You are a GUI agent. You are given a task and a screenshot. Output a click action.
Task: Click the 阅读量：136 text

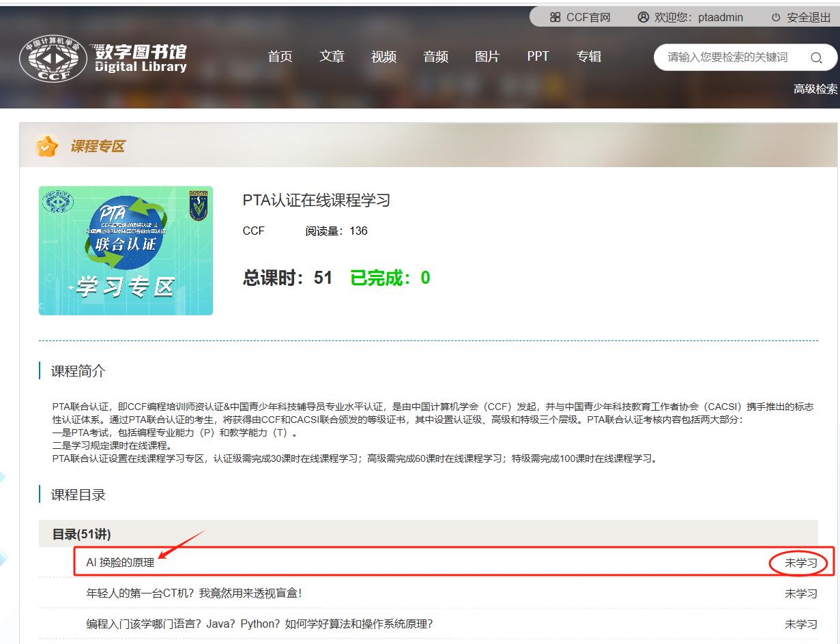tap(336, 231)
